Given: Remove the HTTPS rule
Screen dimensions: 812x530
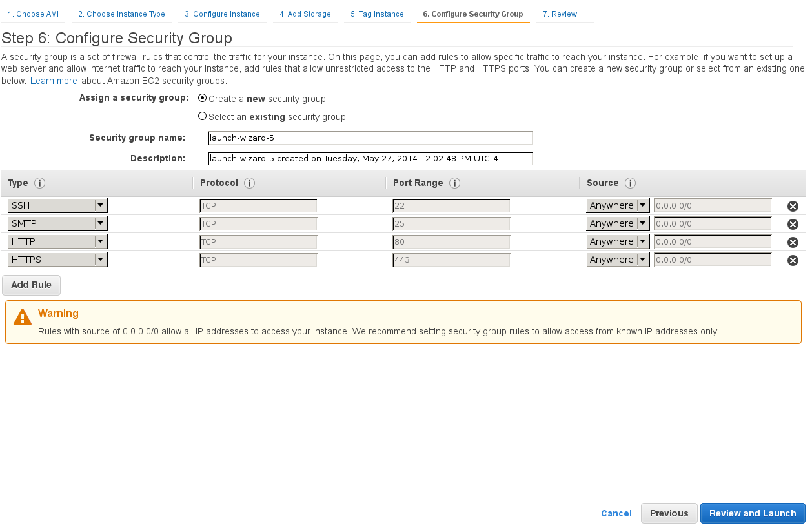Looking at the screenshot, I should (x=793, y=260).
